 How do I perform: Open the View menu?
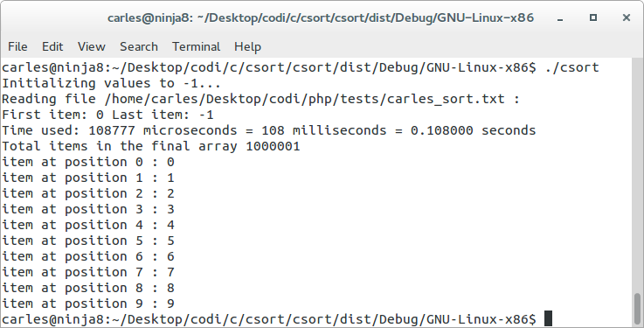click(x=92, y=47)
